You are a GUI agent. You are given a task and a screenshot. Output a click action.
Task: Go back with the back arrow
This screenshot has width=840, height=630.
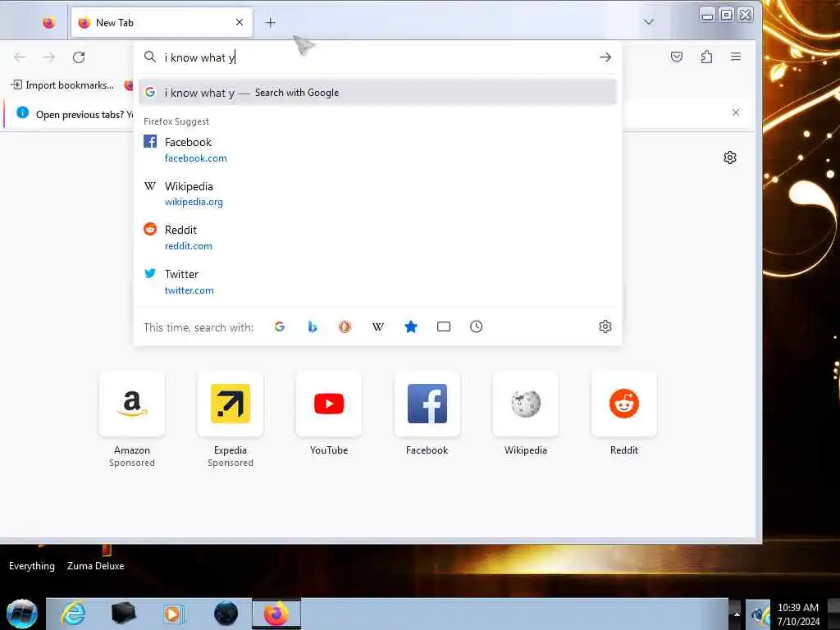20,57
